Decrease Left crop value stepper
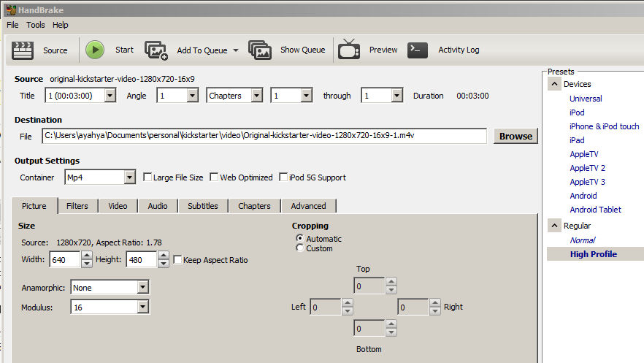The width and height of the screenshot is (644, 363). (x=348, y=311)
